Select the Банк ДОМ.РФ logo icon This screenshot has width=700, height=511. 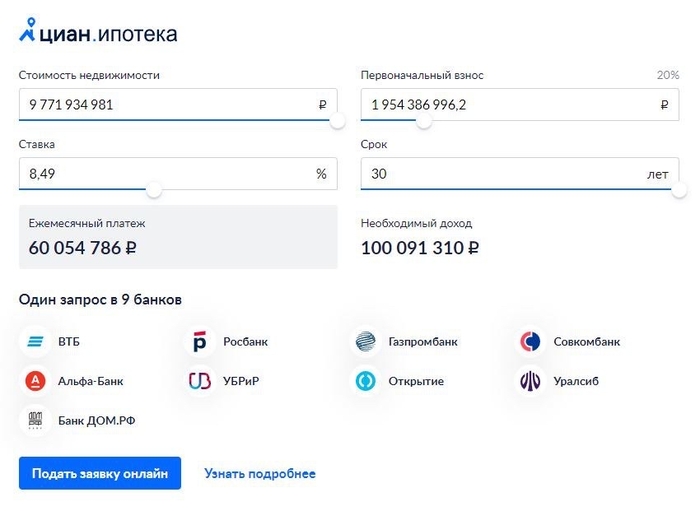point(35,420)
